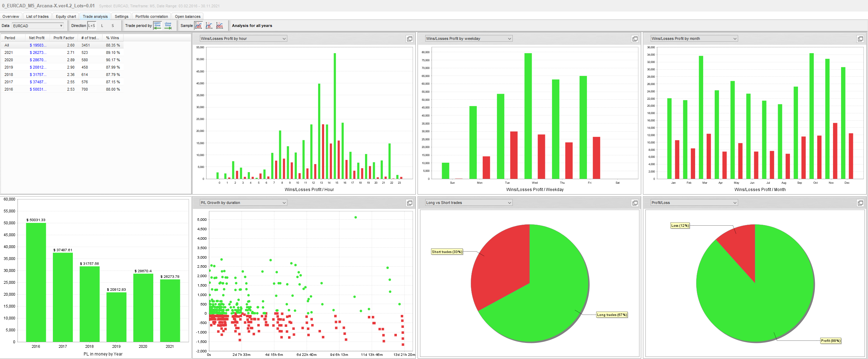The width and height of the screenshot is (868, 359).
Task: Sort table by # of trades column header
Action: click(90, 38)
